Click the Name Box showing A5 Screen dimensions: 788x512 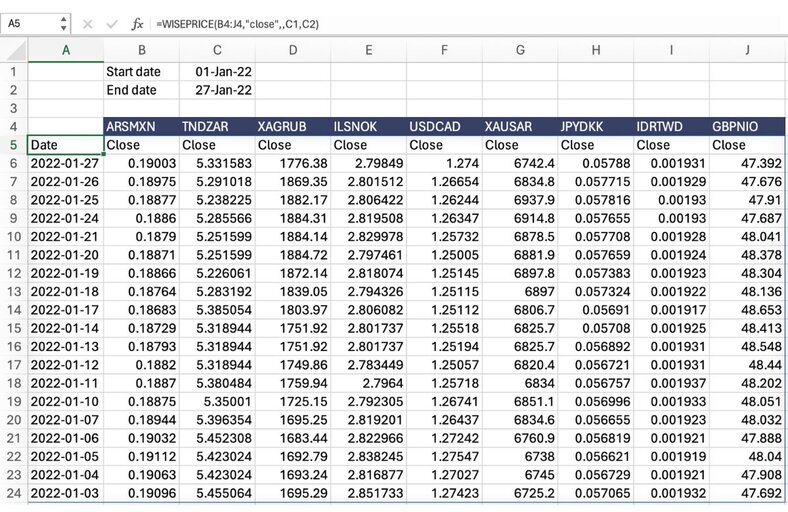[x=30, y=22]
